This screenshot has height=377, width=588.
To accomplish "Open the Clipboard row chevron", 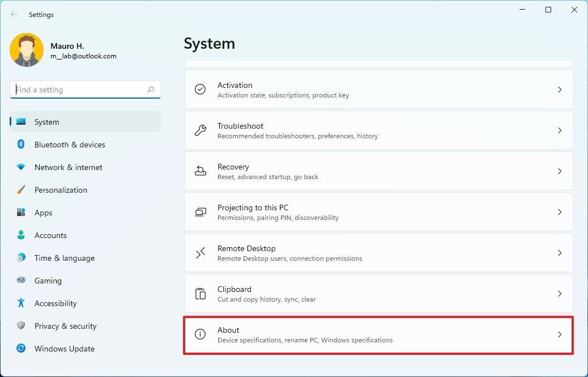I will coord(560,294).
